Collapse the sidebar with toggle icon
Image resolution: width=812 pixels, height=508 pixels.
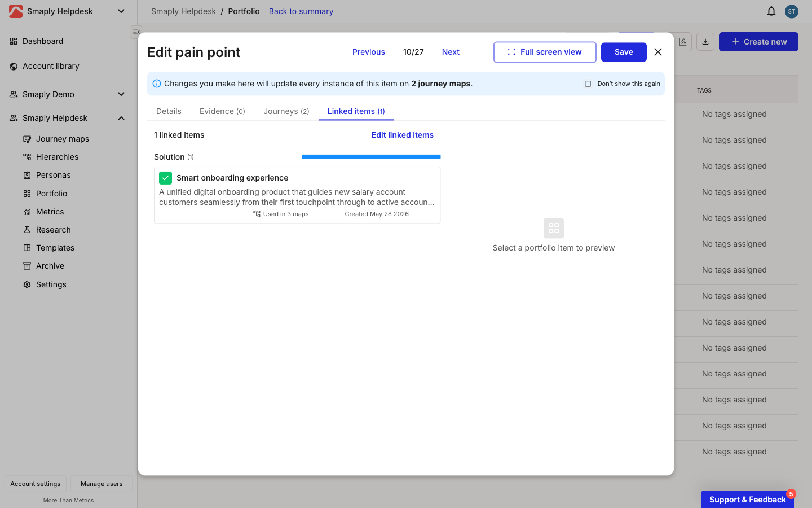point(136,32)
